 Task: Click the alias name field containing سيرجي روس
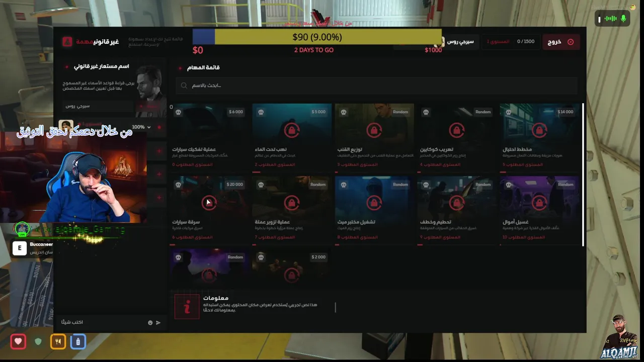pyautogui.click(x=98, y=106)
